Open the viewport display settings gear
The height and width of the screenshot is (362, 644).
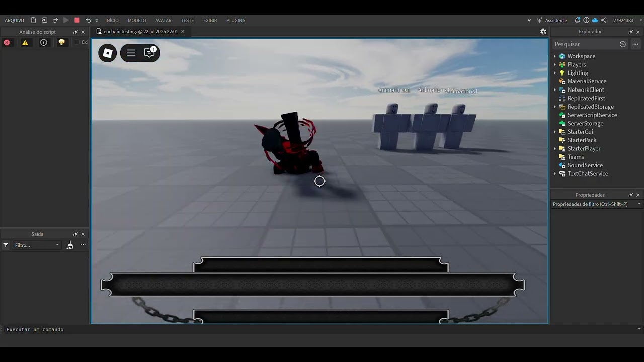pos(543,31)
